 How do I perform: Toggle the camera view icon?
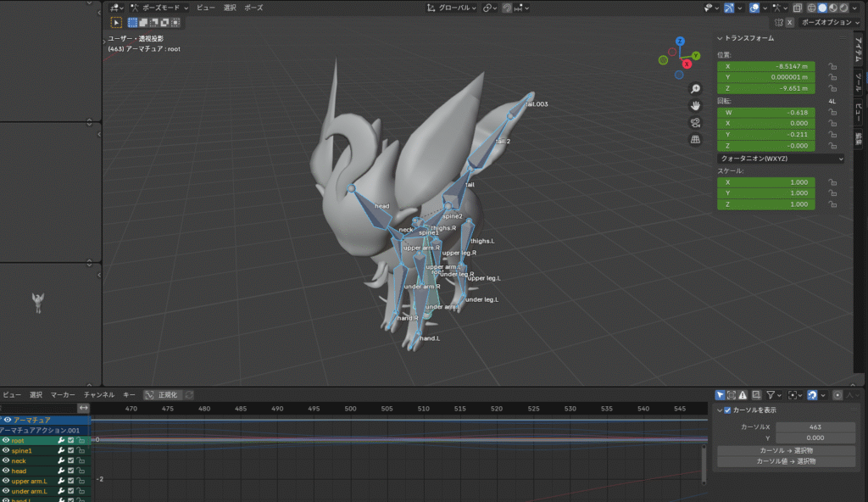(x=696, y=123)
